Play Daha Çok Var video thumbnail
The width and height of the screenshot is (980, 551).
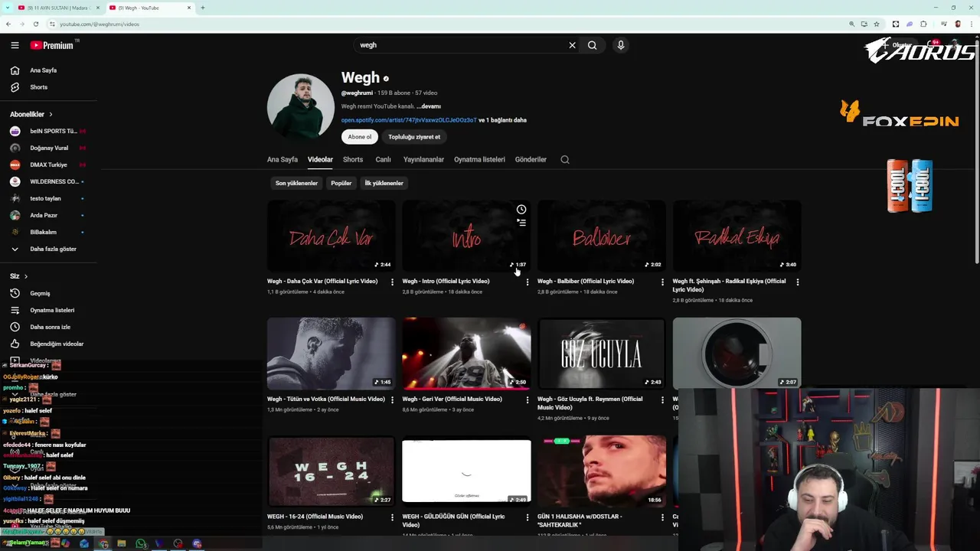(x=332, y=236)
